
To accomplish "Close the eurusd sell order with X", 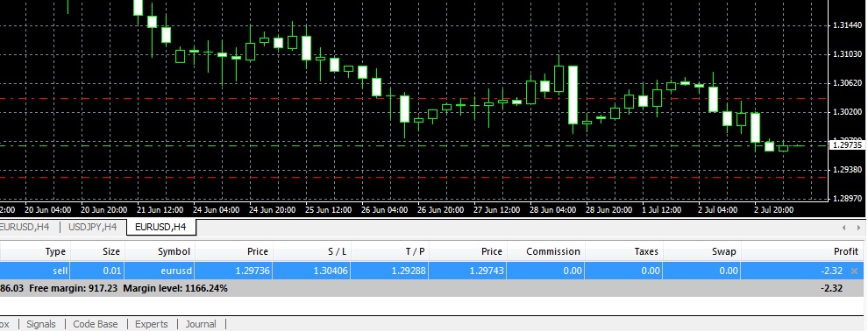I will coord(854,271).
